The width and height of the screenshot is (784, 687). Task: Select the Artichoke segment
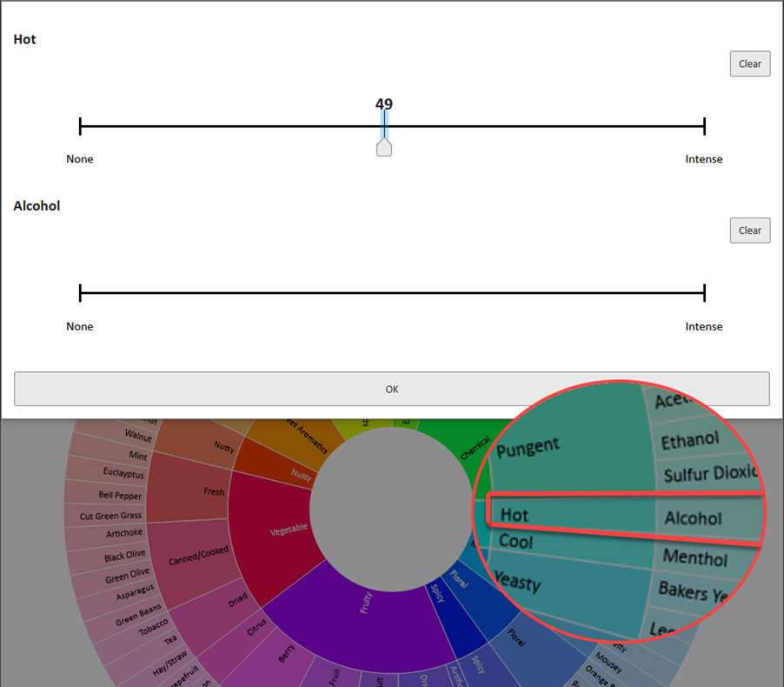point(106,535)
